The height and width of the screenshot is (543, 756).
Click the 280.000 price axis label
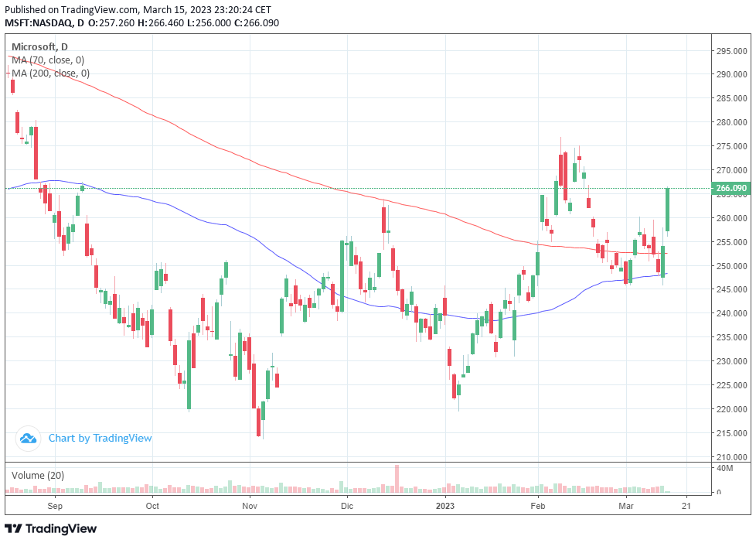(732, 122)
